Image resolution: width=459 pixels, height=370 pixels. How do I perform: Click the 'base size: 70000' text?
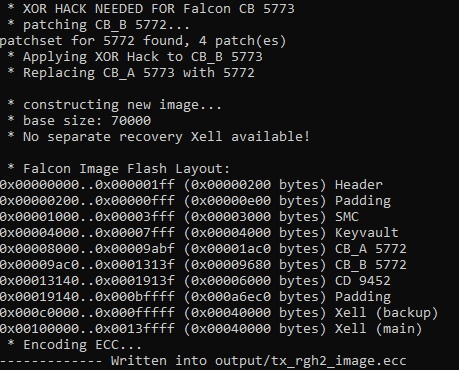[x=87, y=120]
